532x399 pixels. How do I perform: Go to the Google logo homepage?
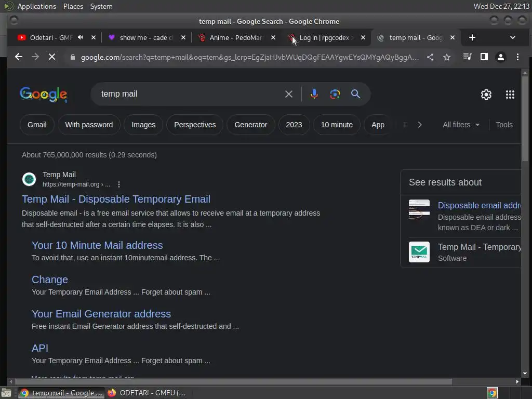(x=44, y=95)
